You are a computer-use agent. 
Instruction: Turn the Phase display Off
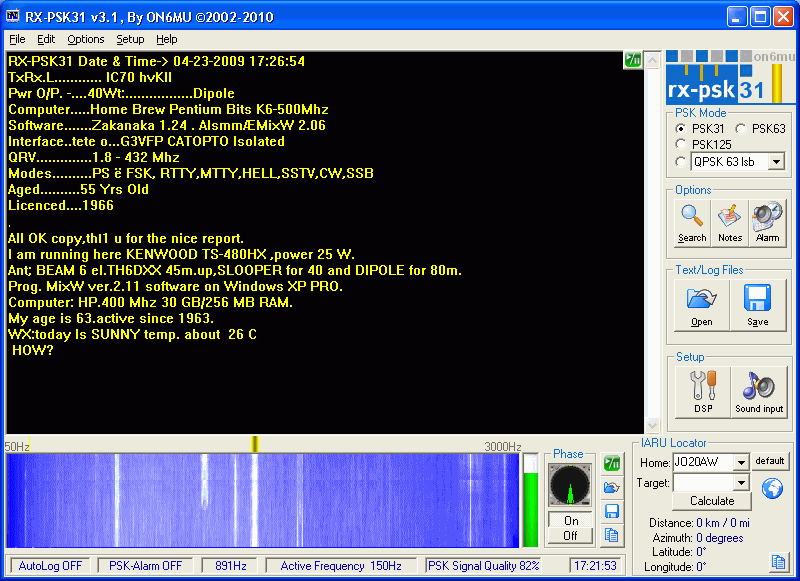click(570, 535)
